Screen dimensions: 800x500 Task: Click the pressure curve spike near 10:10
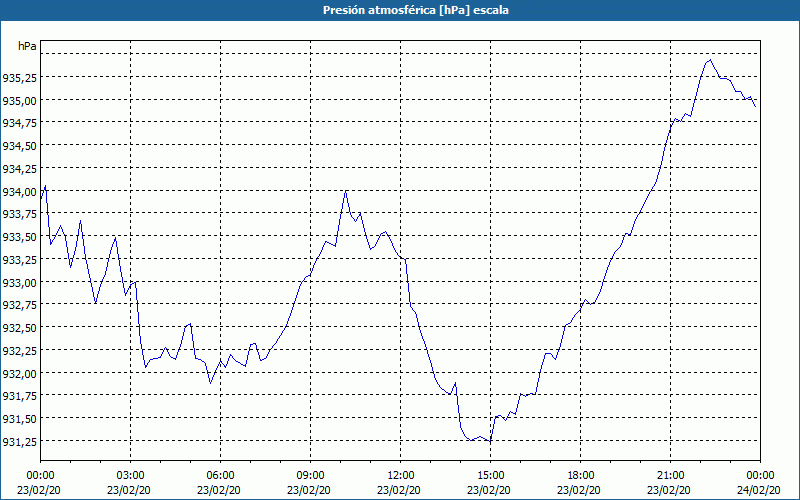(346, 190)
